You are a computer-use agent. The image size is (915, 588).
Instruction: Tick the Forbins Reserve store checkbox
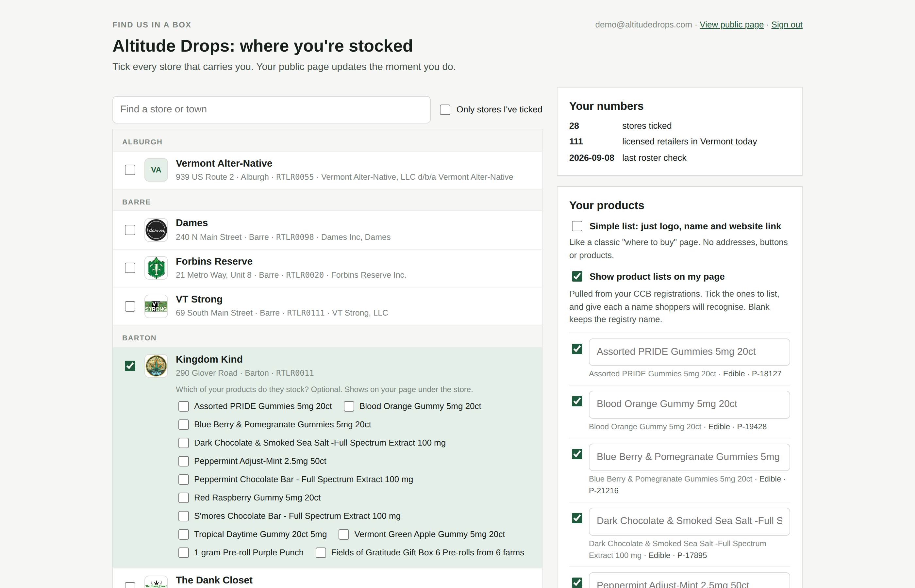(x=130, y=268)
